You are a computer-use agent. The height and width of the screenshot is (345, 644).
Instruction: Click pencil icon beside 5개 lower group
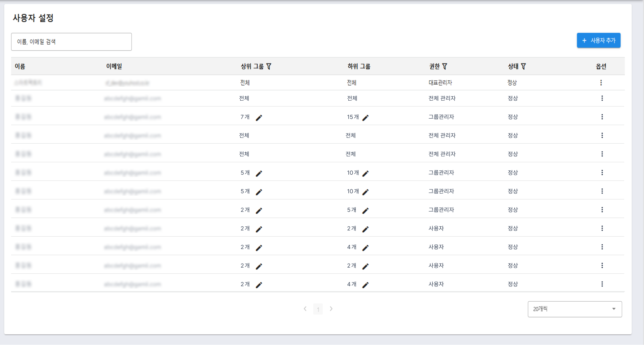[365, 210]
